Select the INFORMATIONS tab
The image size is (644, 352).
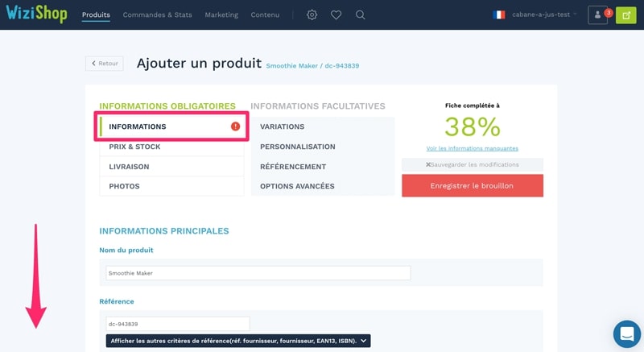coord(171,126)
